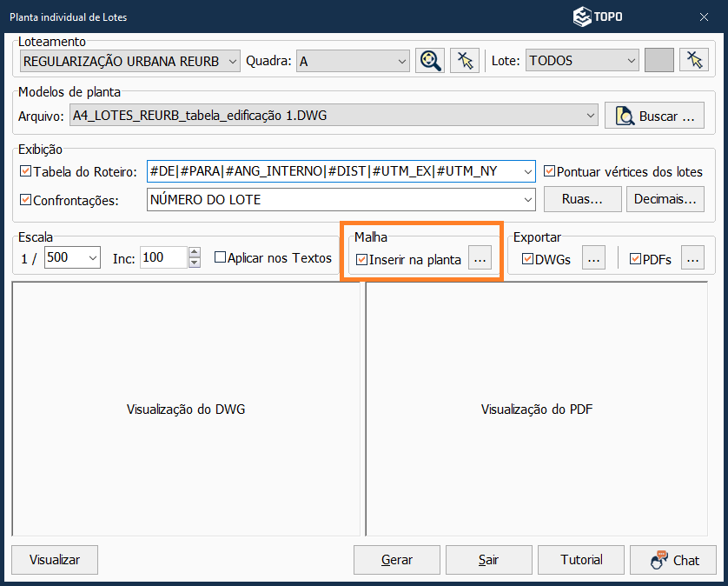Click the gray color swatch beside Lote
The image size is (728, 586).
pos(659,60)
